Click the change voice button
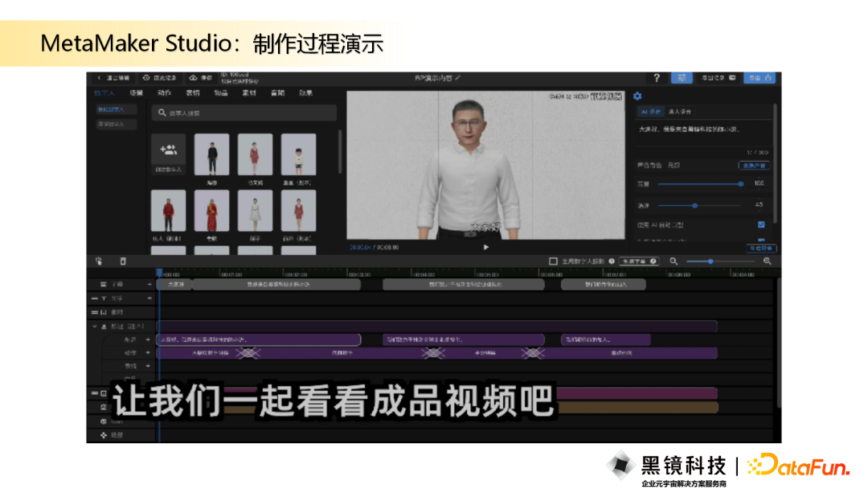The height and width of the screenshot is (489, 868). (x=754, y=166)
